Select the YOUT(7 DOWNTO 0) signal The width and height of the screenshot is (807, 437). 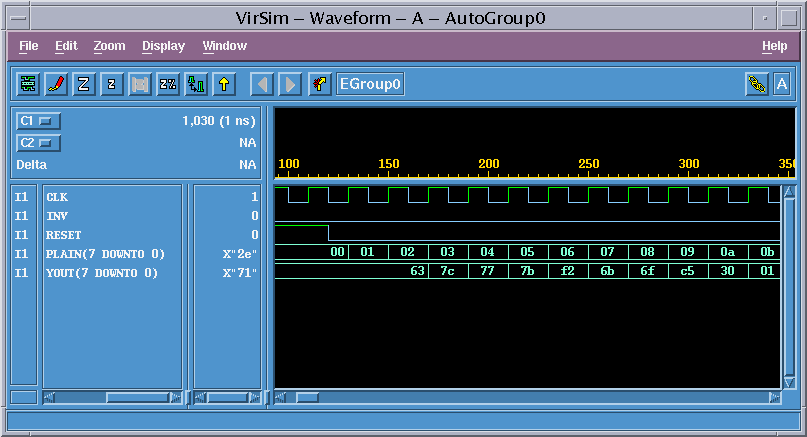pyautogui.click(x=105, y=273)
